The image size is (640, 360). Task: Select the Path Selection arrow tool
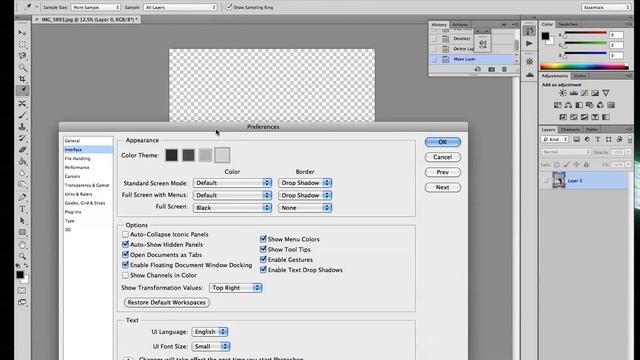(22, 221)
